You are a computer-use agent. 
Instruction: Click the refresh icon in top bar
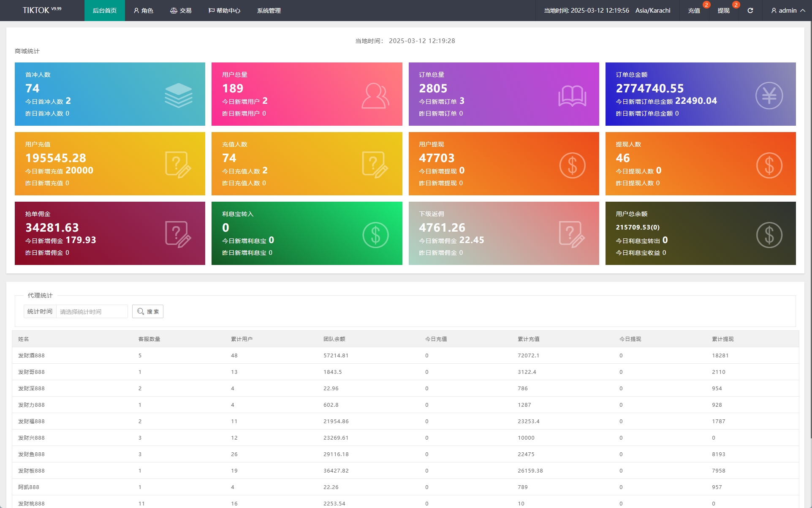point(750,11)
